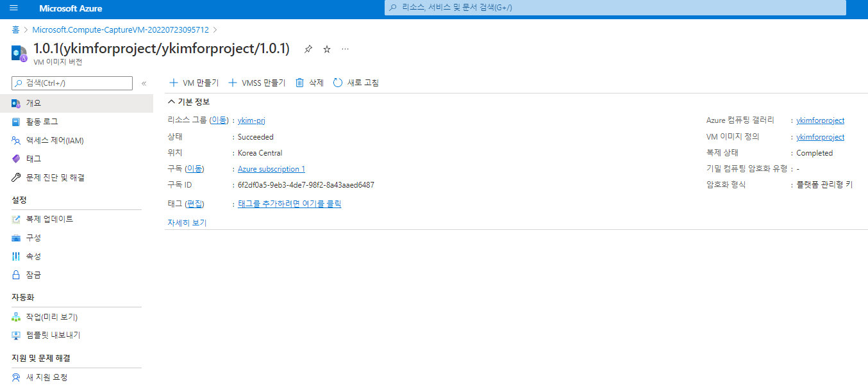Open Microsoft.Compute-CaptureVM breadcrumb link
Viewport: 868px width, 390px height.
point(121,29)
